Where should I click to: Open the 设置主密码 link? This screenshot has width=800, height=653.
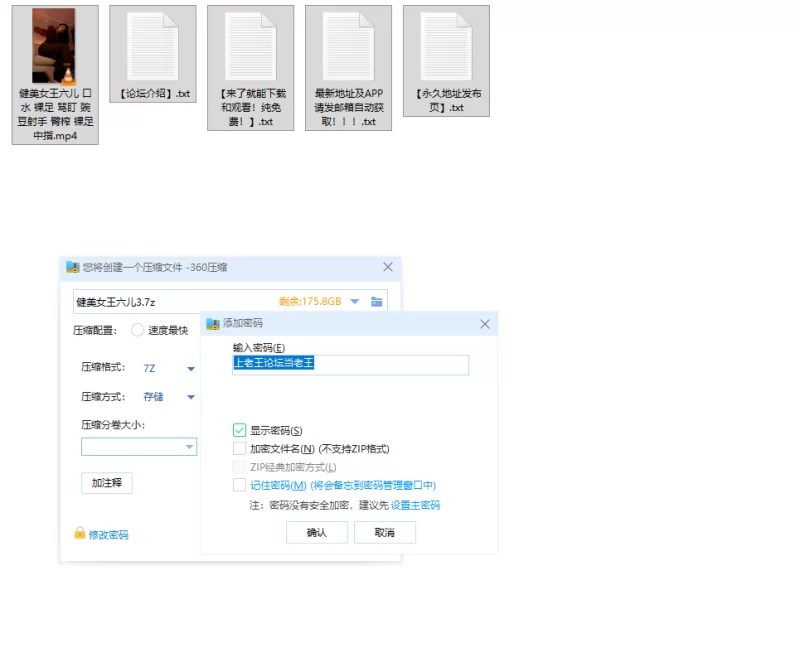click(x=415, y=505)
